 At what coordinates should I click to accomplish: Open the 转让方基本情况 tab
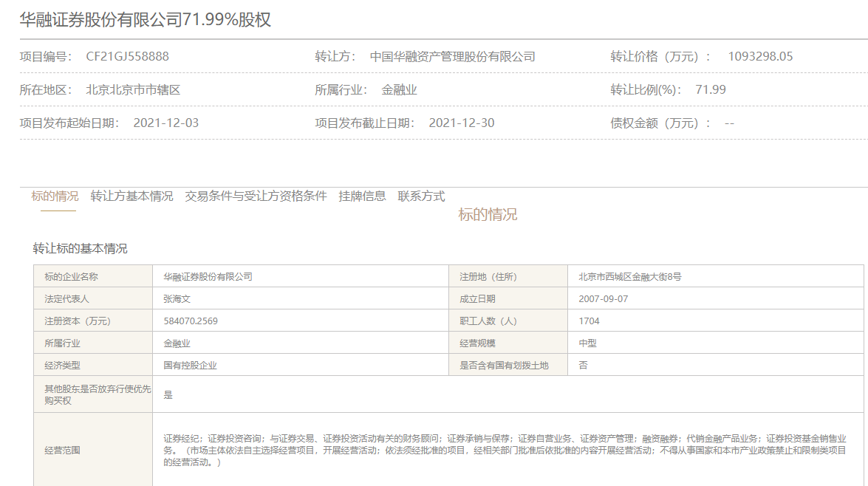tap(131, 196)
